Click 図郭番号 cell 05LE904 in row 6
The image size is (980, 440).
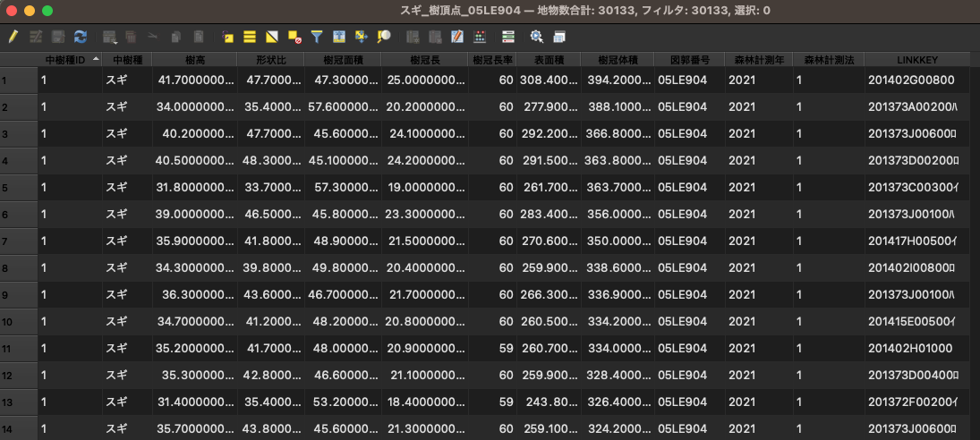(689, 214)
